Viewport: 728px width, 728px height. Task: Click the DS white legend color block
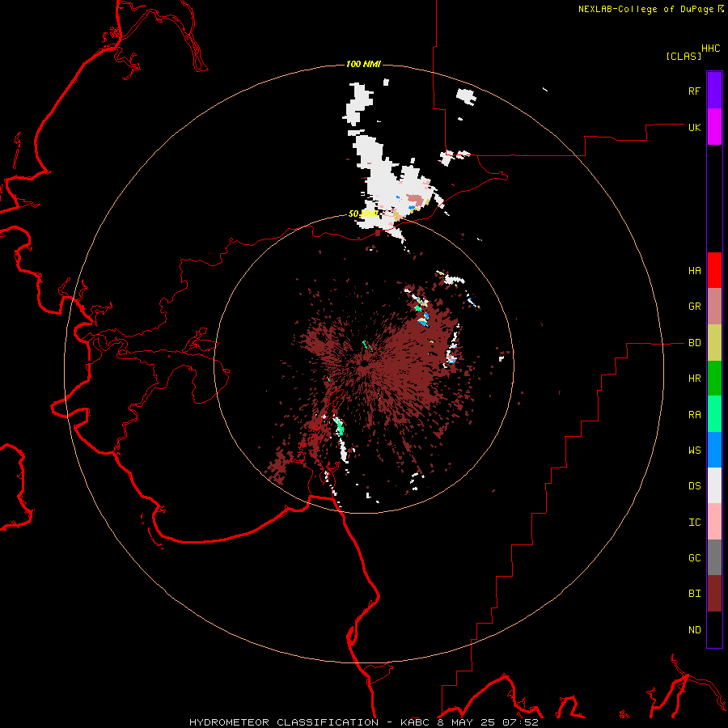(714, 485)
